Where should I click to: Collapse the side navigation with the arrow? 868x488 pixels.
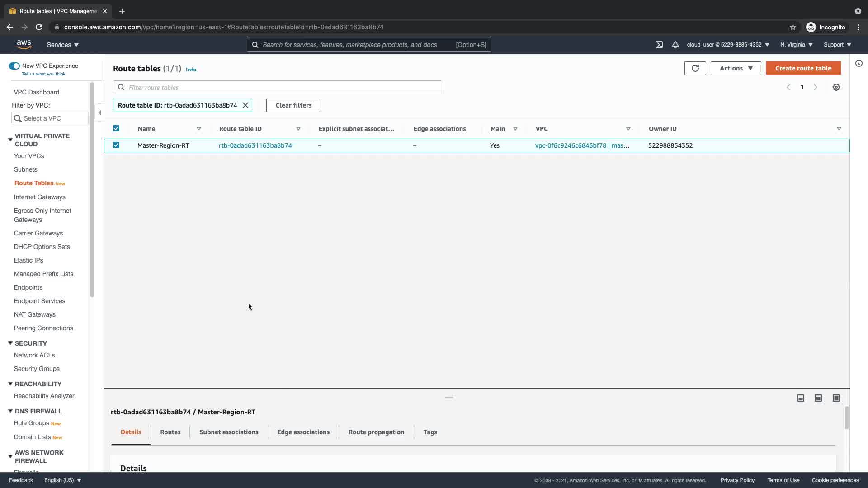tap(99, 113)
